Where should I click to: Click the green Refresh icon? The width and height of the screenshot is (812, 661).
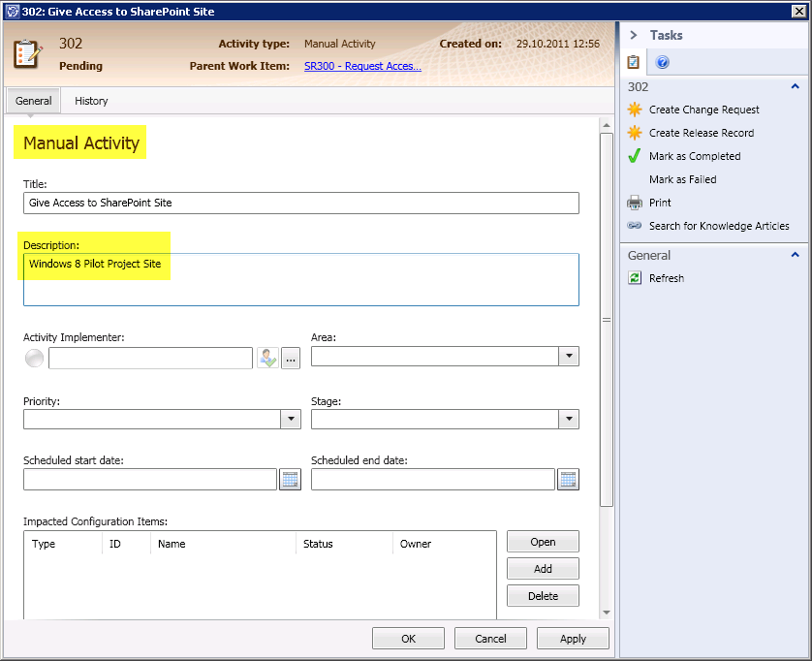click(635, 278)
